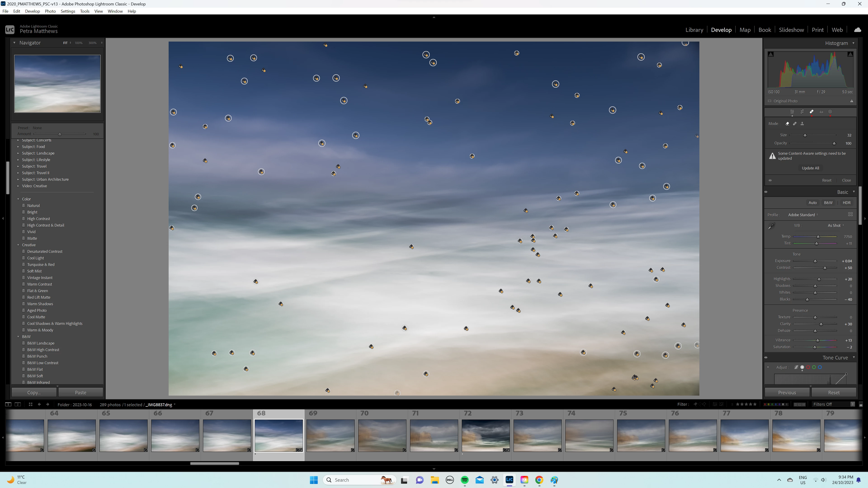Image resolution: width=868 pixels, height=488 pixels.
Task: Select the Crop tool icon
Action: [x=802, y=112]
